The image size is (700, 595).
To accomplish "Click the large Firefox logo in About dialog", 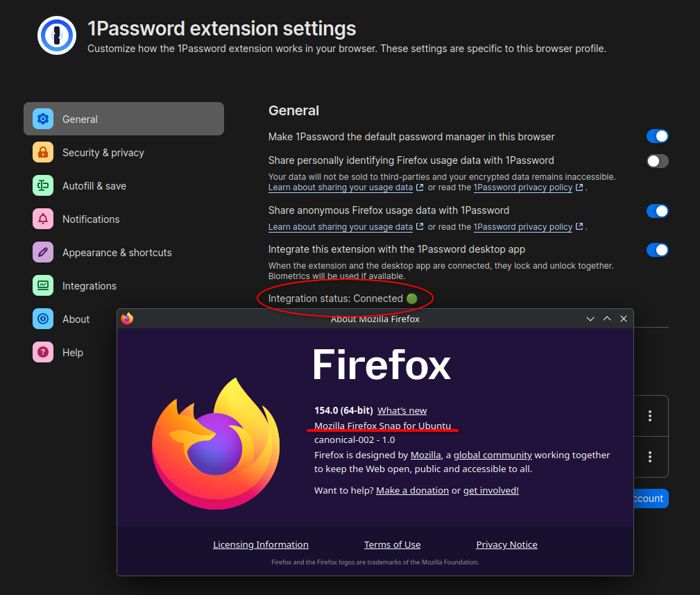I will tap(216, 444).
